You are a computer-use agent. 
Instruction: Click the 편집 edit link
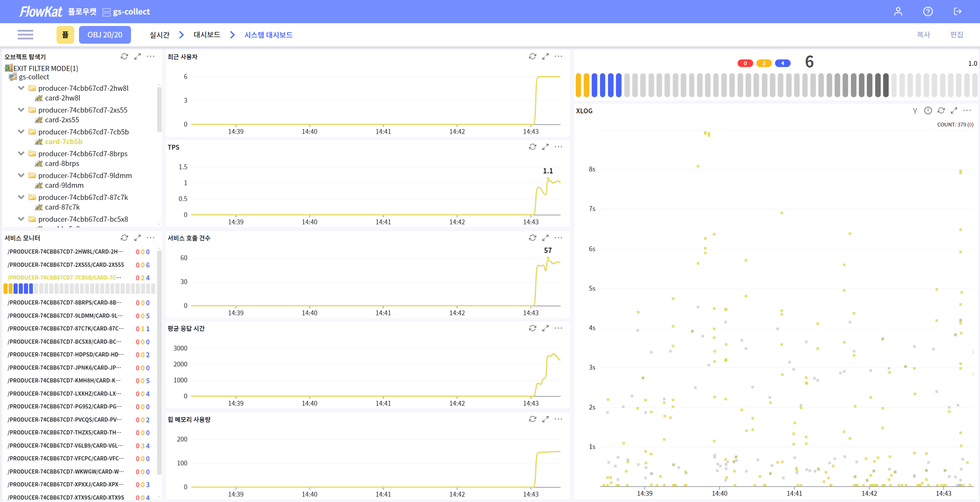(956, 35)
